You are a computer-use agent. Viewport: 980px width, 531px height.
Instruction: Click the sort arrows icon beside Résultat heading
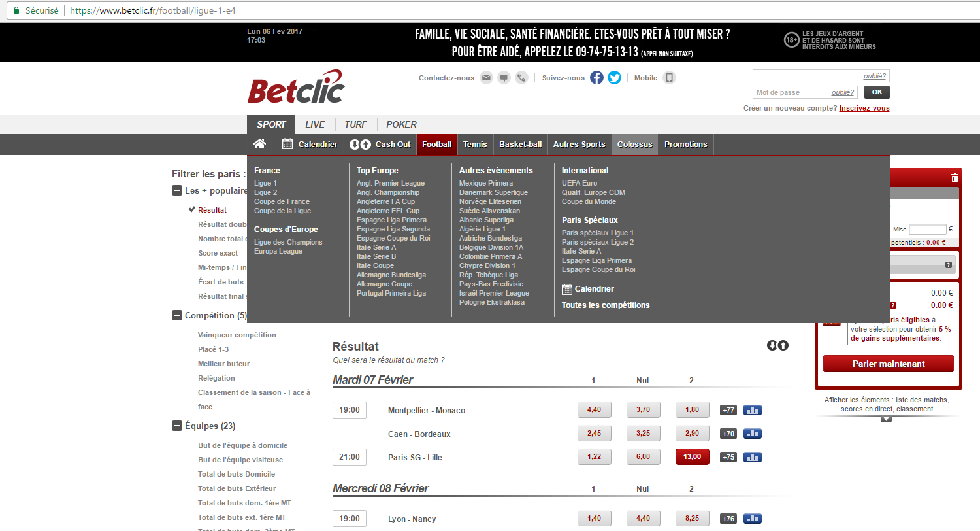pyautogui.click(x=777, y=345)
